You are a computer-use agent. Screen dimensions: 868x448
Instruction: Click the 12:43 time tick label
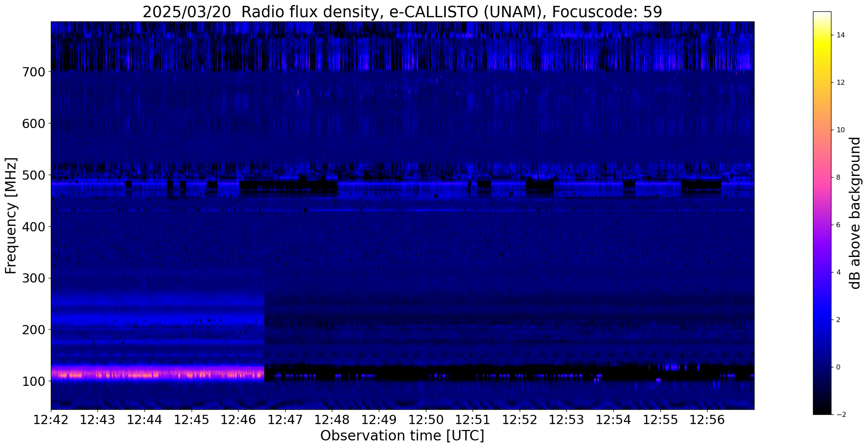98,419
